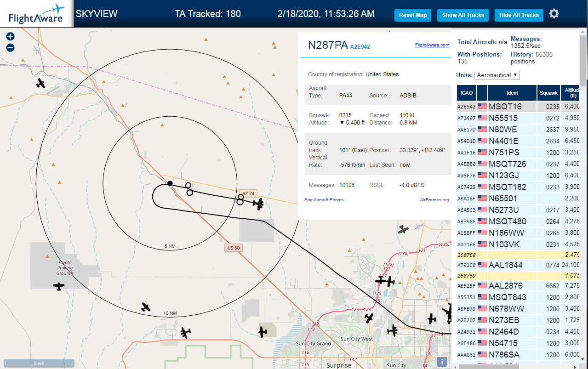Click the US flag in AAL1844 row
Viewport: 588px width, 369px height.
tap(482, 265)
